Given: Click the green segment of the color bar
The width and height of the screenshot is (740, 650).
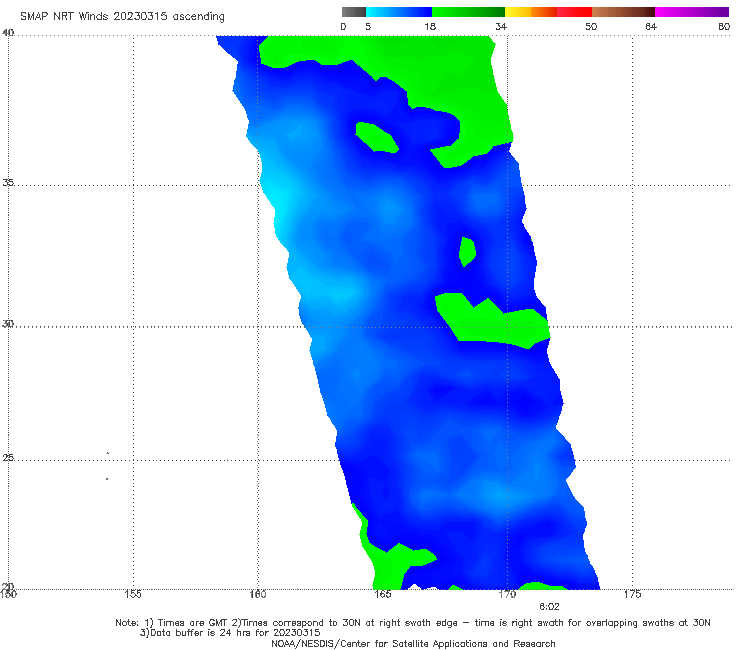Looking at the screenshot, I should (468, 12).
